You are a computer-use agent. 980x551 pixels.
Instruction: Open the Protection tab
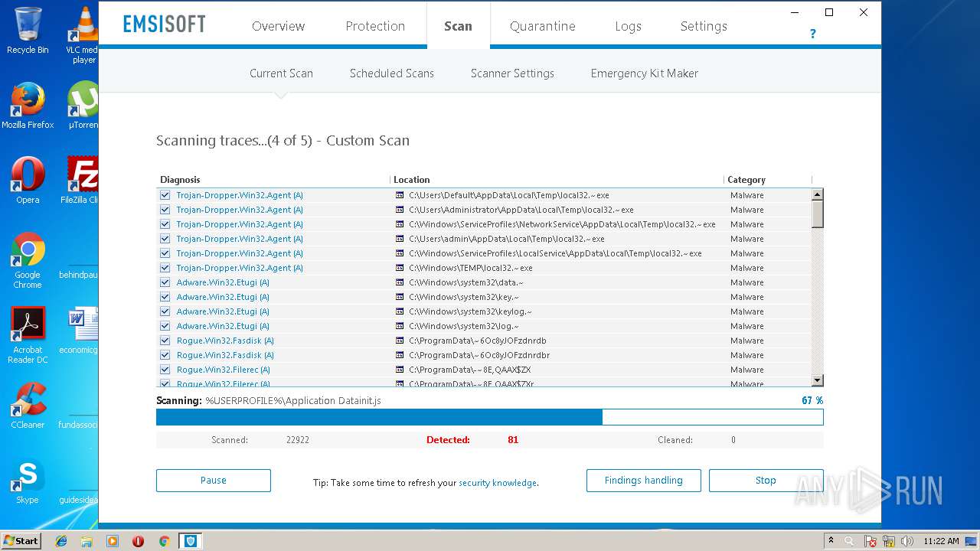(375, 26)
